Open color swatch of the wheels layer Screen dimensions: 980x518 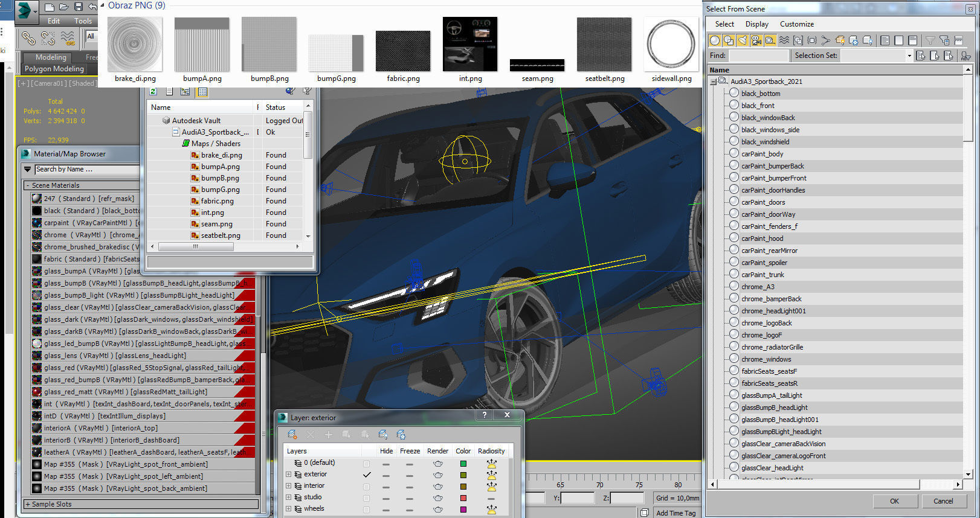pyautogui.click(x=463, y=510)
